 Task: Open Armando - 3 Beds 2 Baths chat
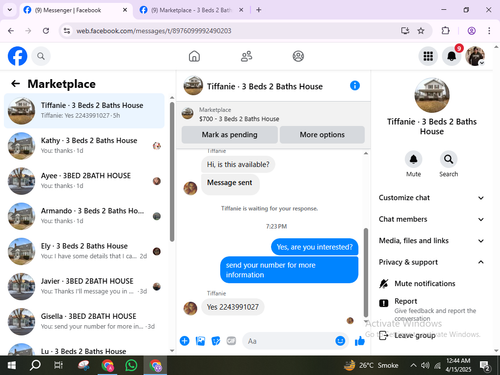pyautogui.click(x=84, y=216)
